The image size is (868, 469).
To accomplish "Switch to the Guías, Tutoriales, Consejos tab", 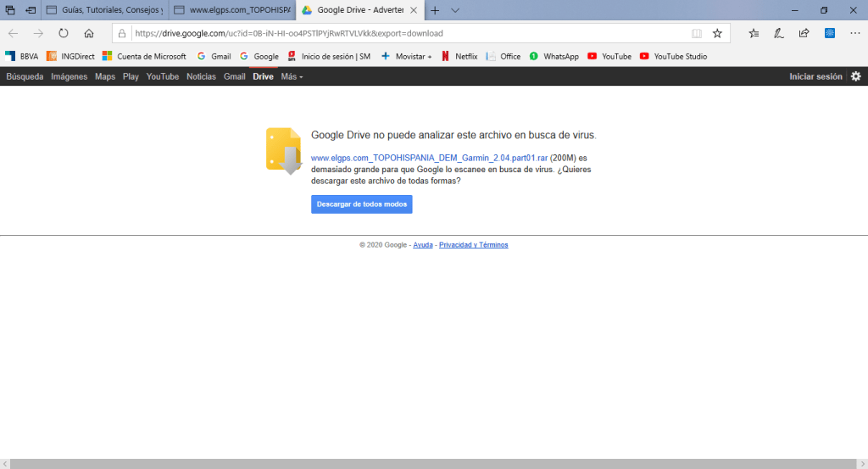I will coord(105,10).
